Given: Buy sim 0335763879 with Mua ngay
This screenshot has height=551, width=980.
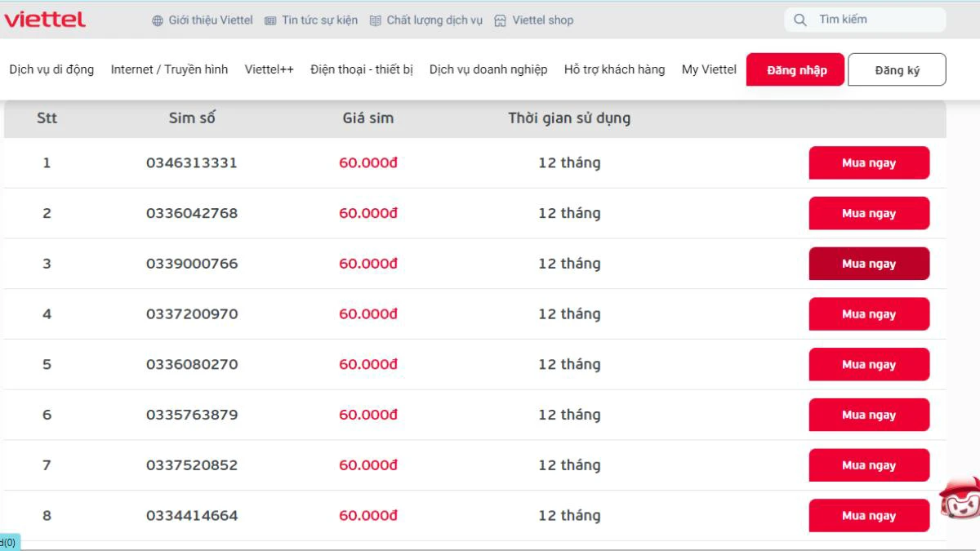Looking at the screenshot, I should (869, 415).
